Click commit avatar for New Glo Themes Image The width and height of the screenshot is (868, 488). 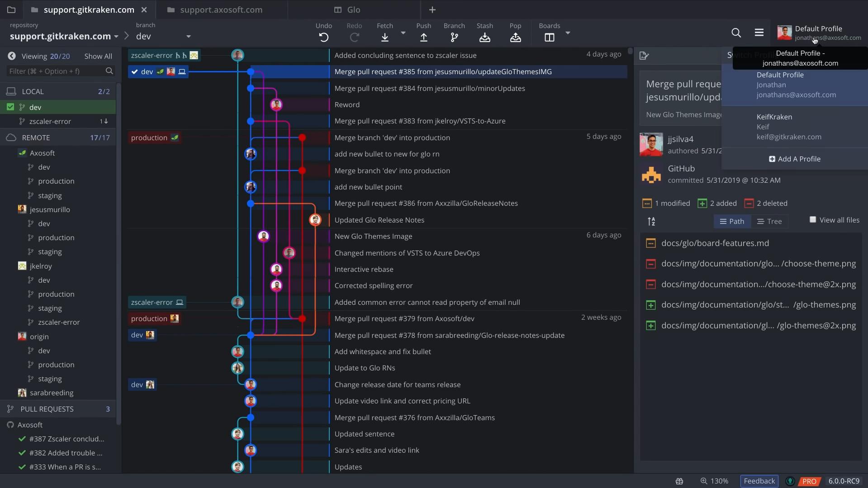263,236
